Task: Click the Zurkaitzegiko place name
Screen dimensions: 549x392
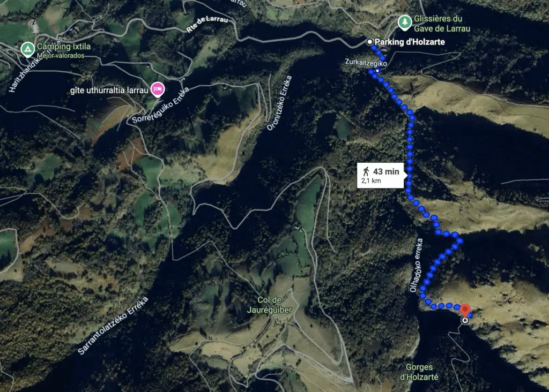Action: tap(366, 62)
